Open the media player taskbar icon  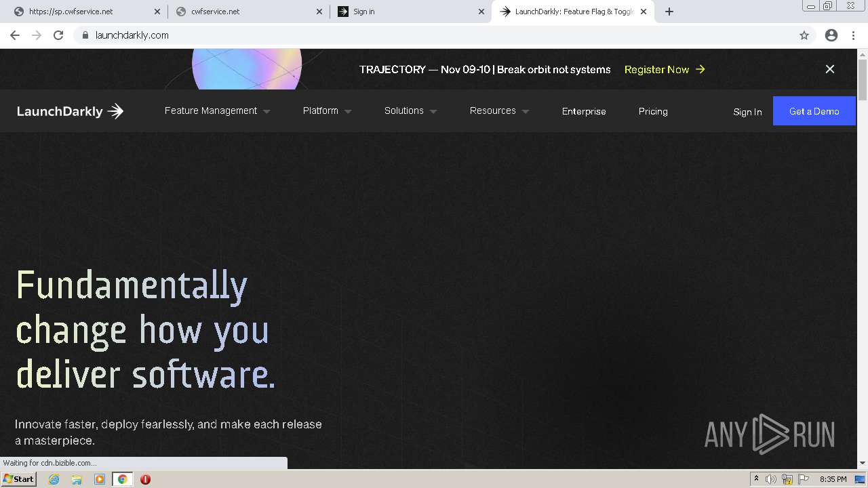click(100, 479)
